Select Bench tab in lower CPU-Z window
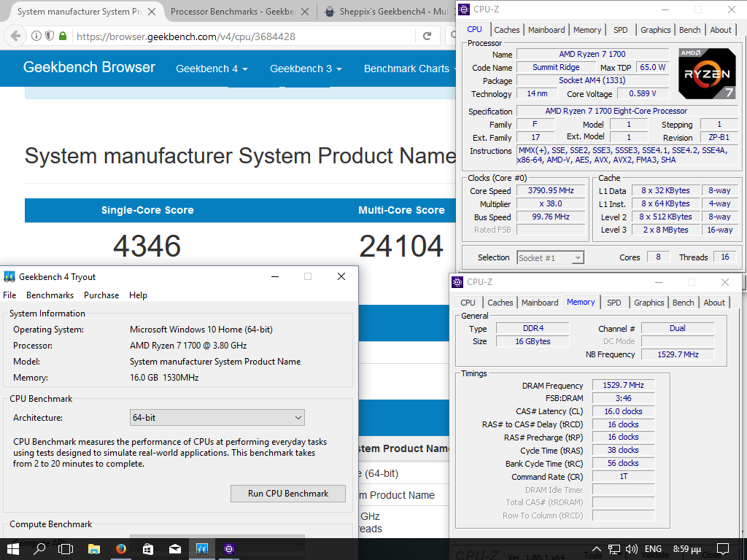The width and height of the screenshot is (747, 560). pos(683,303)
